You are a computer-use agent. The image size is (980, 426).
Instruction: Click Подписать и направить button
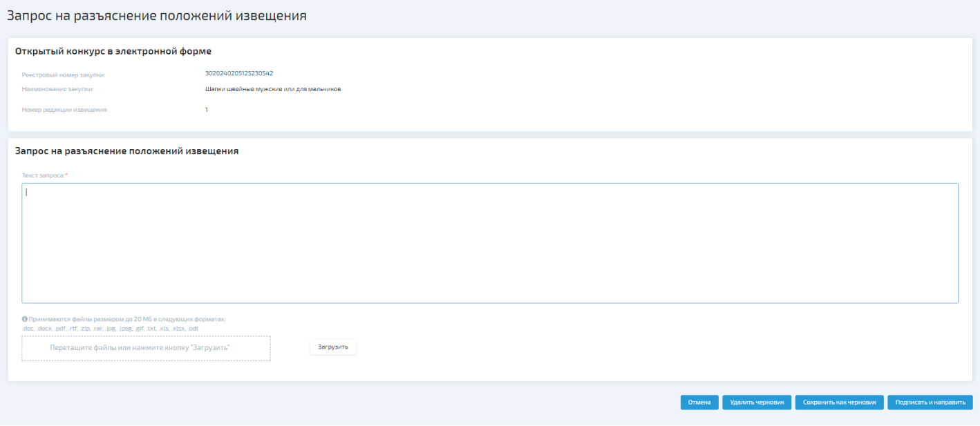(x=930, y=403)
